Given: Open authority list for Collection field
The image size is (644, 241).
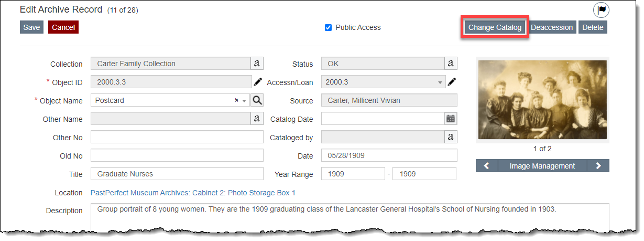Looking at the screenshot, I should (257, 64).
